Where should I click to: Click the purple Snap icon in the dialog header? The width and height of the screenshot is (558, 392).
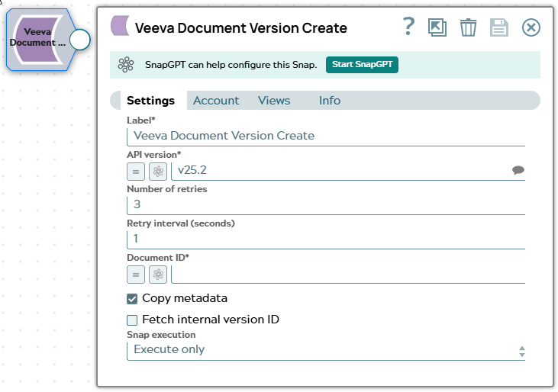[120, 26]
